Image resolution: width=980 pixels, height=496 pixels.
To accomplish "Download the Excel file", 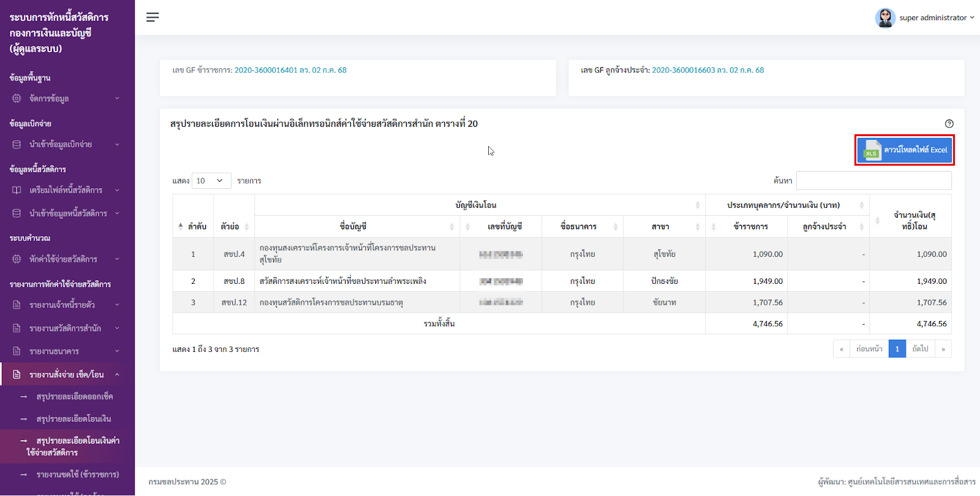I will pos(905,150).
